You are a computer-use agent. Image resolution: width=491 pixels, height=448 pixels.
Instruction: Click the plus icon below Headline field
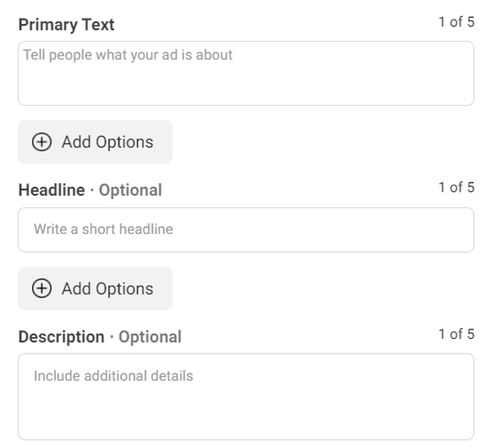coord(42,289)
